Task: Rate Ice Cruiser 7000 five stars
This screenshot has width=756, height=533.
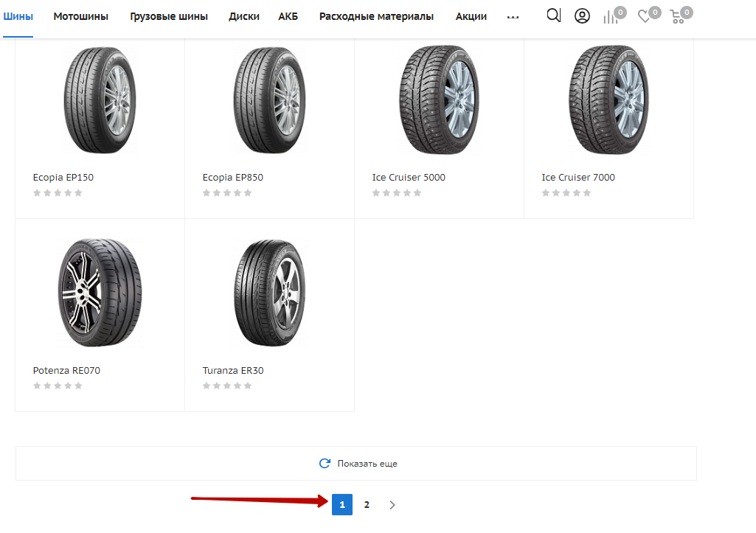Action: click(x=587, y=192)
